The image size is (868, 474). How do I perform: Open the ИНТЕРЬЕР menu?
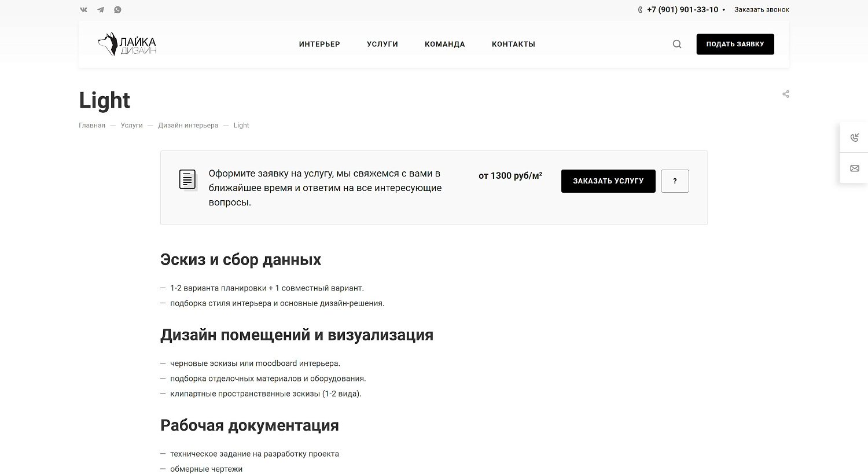[x=319, y=43]
